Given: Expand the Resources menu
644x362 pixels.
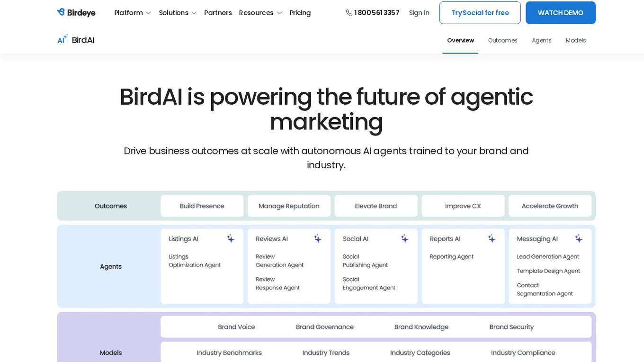Looking at the screenshot, I should [x=260, y=13].
